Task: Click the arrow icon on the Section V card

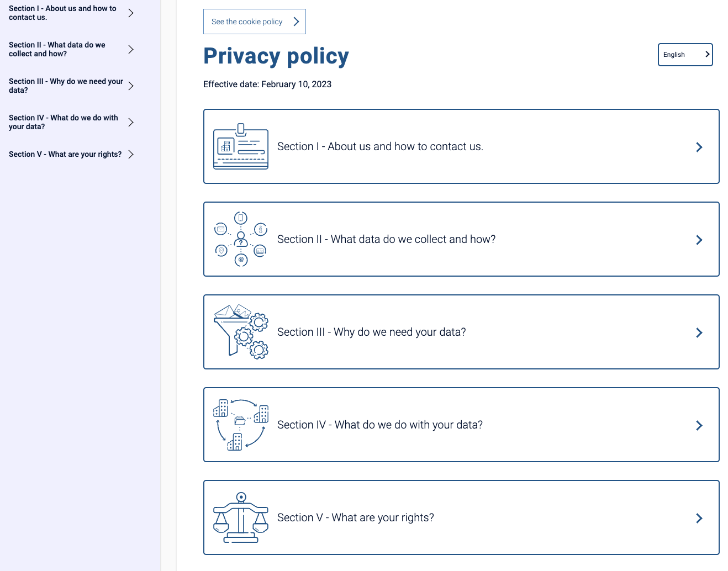Action: tap(699, 518)
